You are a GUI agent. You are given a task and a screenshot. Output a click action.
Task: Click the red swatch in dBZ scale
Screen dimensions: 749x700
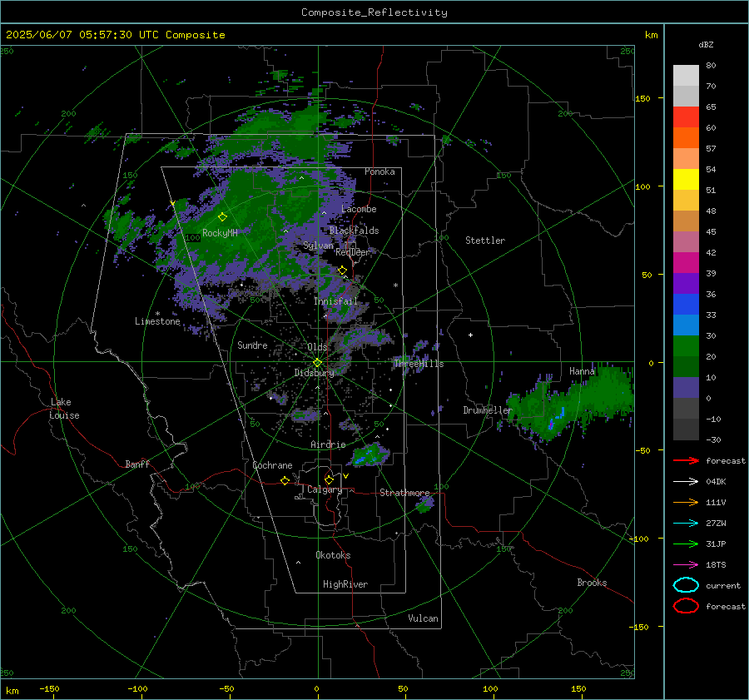[x=686, y=117]
